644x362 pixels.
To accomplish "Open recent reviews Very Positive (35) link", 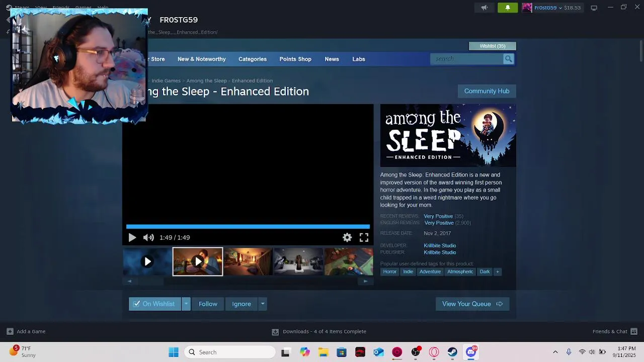I will click(443, 216).
